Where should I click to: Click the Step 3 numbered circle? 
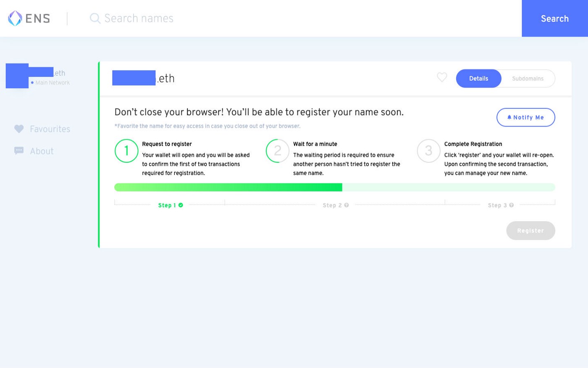click(428, 151)
